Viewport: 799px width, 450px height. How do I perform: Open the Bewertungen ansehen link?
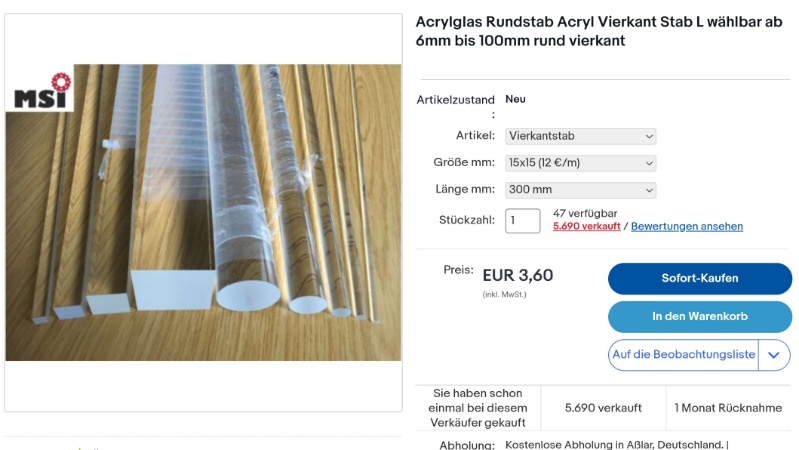coord(686,226)
